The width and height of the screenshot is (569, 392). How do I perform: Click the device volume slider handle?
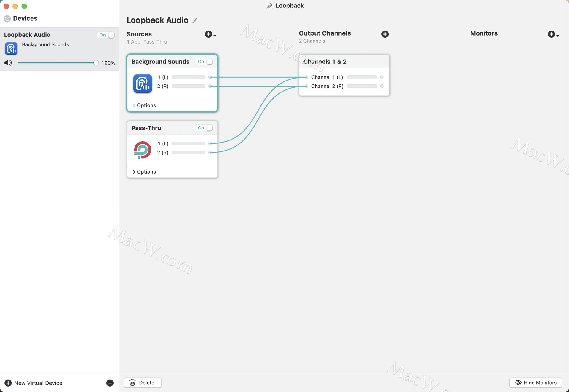coord(96,63)
